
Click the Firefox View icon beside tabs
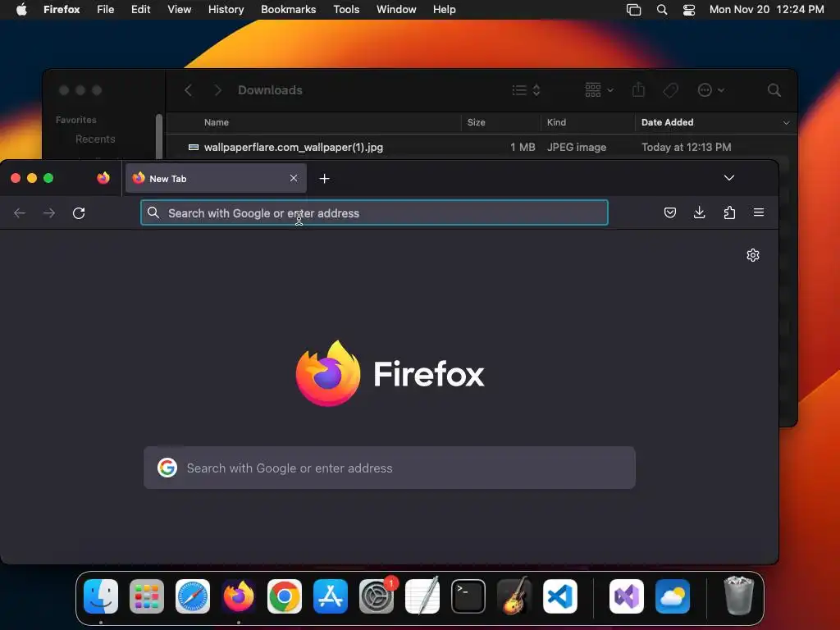coord(103,178)
